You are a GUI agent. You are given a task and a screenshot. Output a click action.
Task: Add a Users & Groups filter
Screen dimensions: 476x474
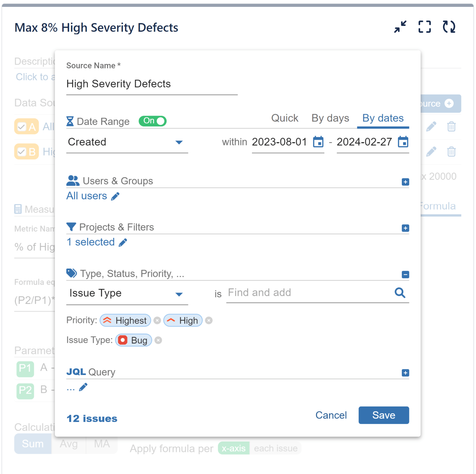pos(405,182)
